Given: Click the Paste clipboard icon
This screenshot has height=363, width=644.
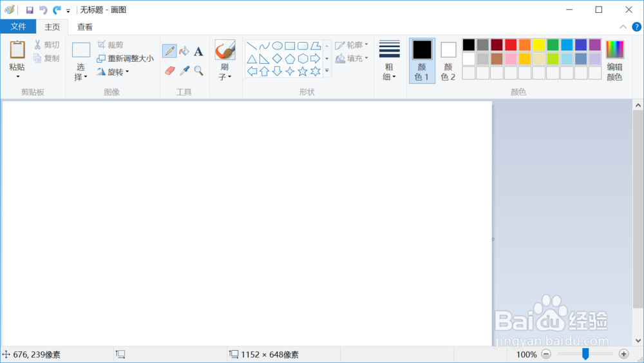Looking at the screenshot, I should [17, 50].
